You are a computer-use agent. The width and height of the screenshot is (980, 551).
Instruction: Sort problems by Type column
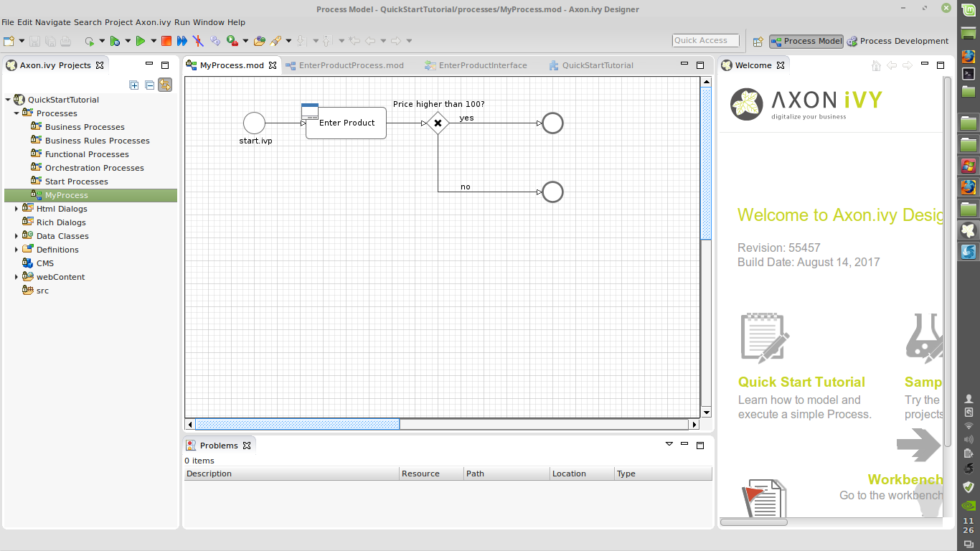(663, 474)
